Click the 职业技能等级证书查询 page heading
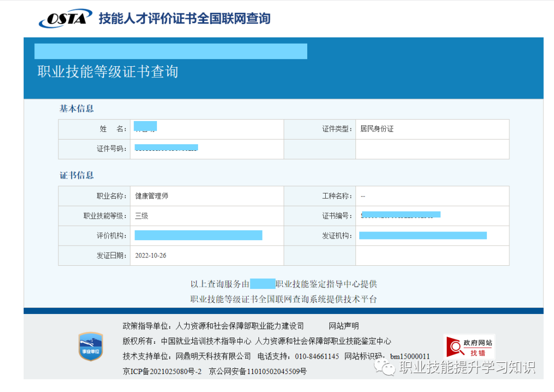The image size is (554, 392). [x=108, y=71]
